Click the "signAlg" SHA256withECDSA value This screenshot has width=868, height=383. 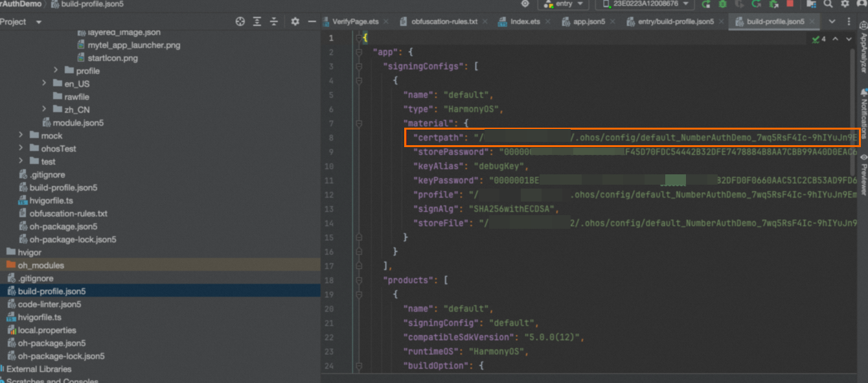(511, 209)
